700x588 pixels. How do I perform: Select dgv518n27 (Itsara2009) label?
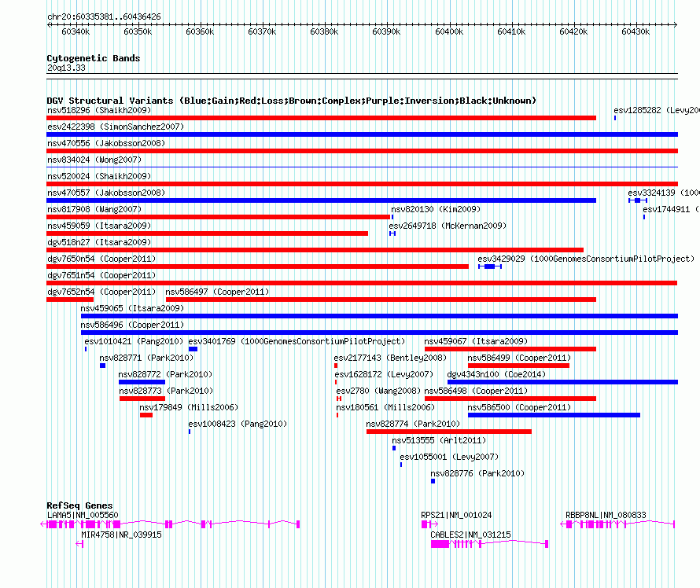[x=99, y=242]
